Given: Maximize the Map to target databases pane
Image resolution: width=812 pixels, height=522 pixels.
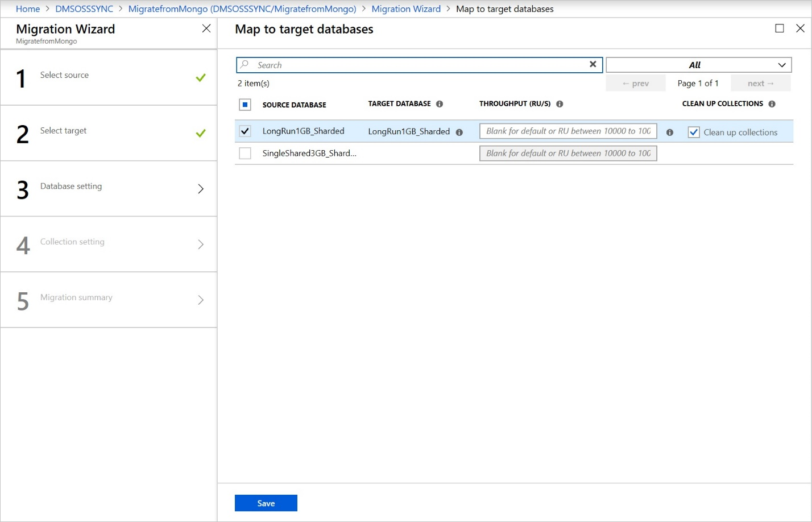Looking at the screenshot, I should click(780, 28).
